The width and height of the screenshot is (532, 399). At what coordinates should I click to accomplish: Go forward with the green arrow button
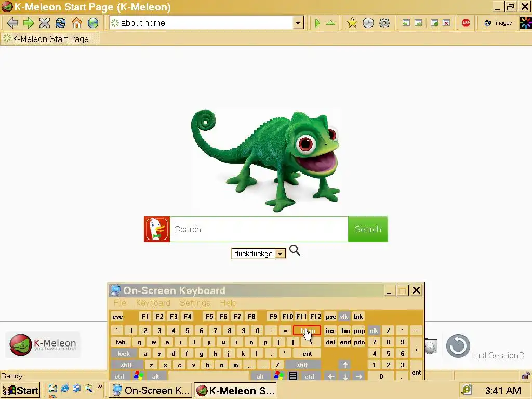(x=29, y=23)
